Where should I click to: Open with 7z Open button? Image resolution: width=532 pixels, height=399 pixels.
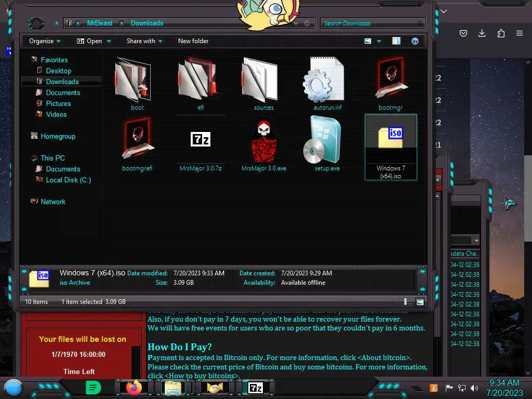89,41
